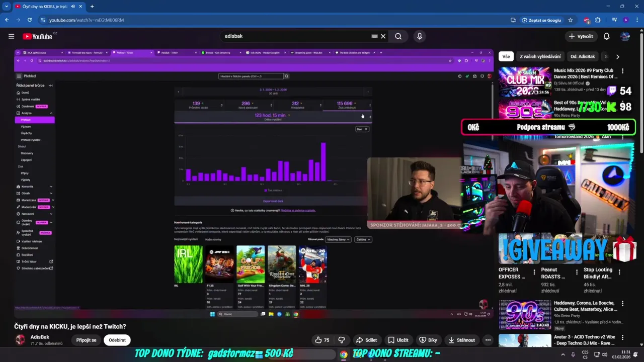Clear the search query with the X
Viewport: 644px width, 362px height.
click(383, 36)
